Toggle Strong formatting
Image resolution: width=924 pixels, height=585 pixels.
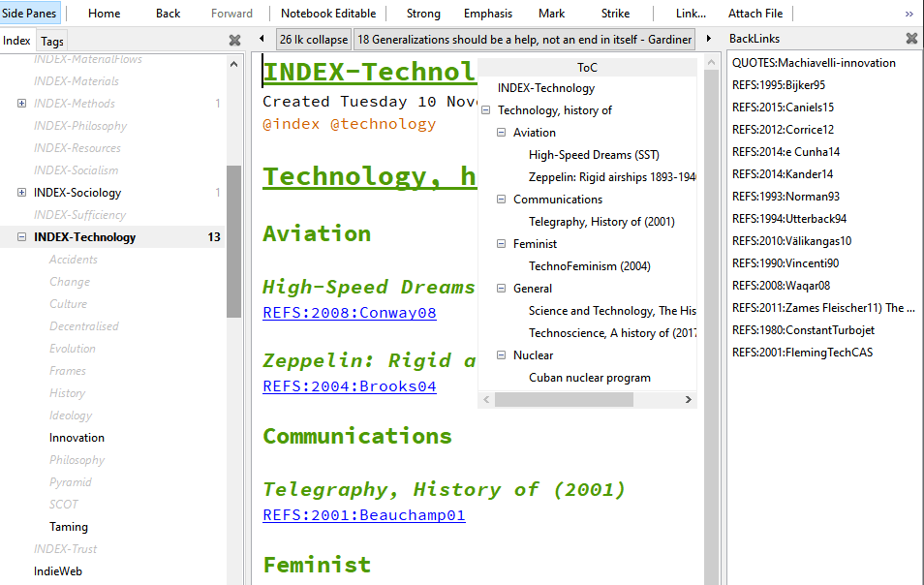tap(423, 14)
